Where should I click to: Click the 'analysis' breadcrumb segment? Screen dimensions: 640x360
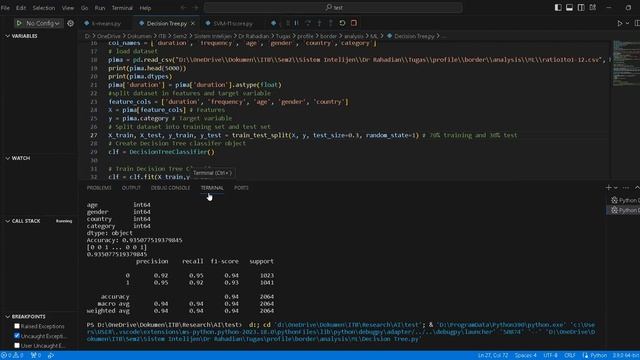coord(353,36)
